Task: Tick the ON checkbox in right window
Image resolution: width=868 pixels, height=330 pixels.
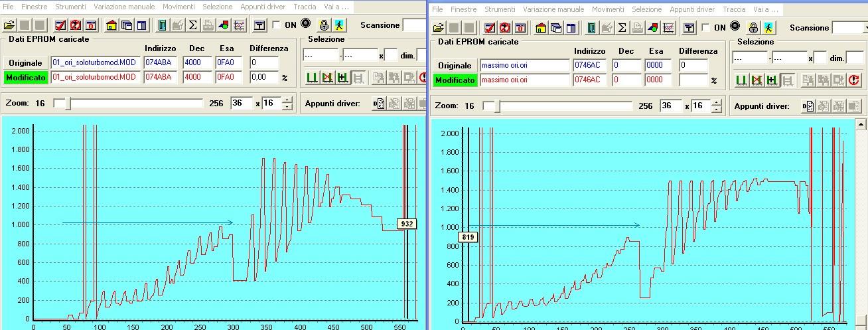Action: 705,28
